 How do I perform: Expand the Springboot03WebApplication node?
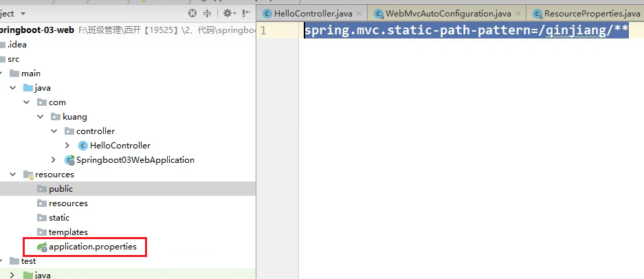[54, 160]
